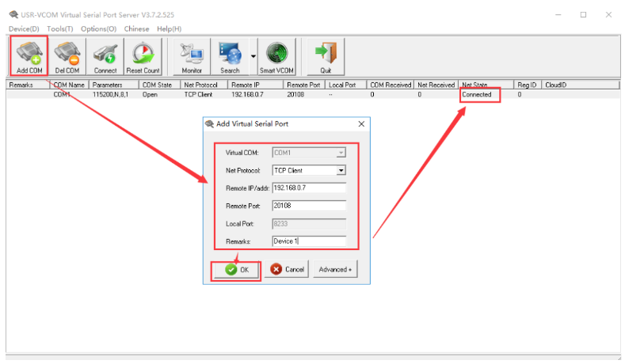Screen dimensions: 625x364
Task: Click the Net Received column header
Action: click(436, 85)
